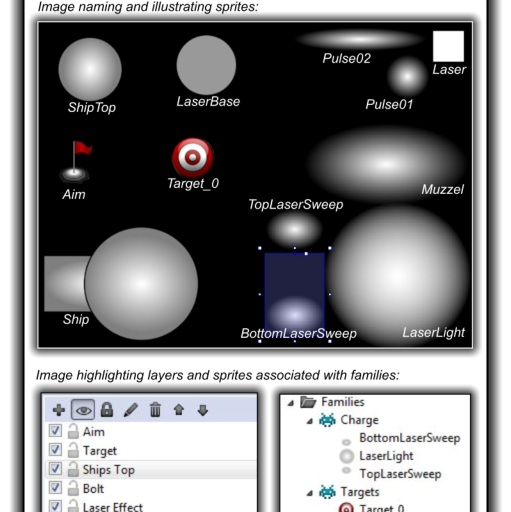The height and width of the screenshot is (512, 511).
Task: Uncheck the Aim layer checkbox
Action: click(x=55, y=431)
